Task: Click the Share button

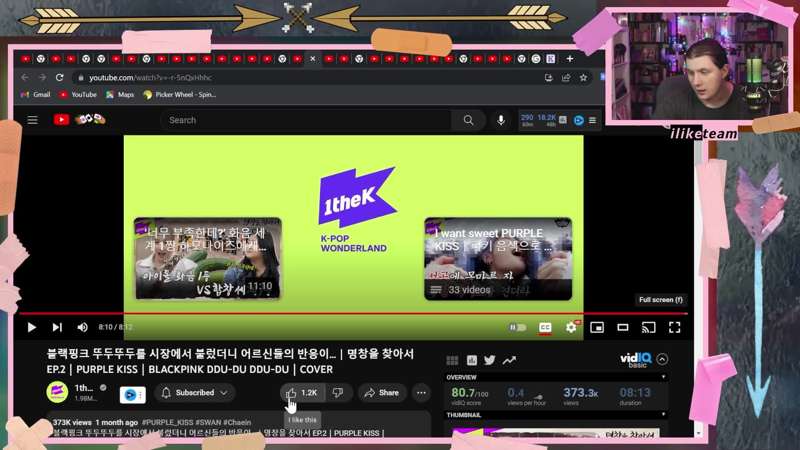Action: (x=382, y=393)
